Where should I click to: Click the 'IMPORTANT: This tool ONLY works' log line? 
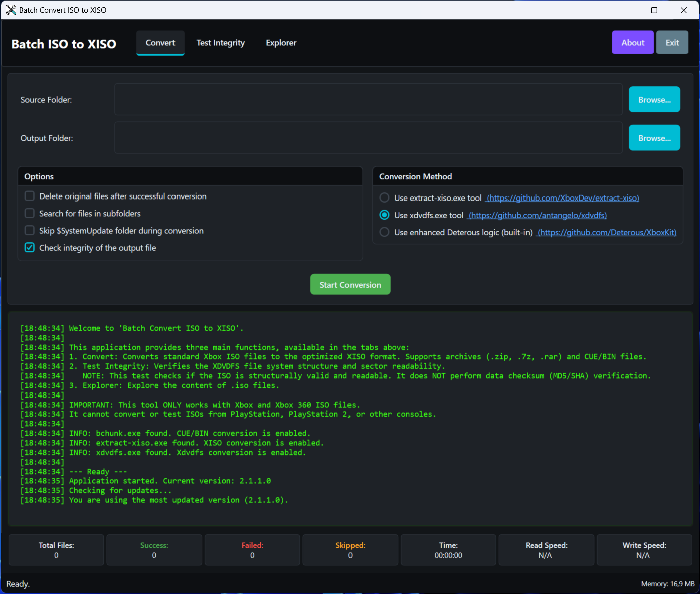(190, 405)
